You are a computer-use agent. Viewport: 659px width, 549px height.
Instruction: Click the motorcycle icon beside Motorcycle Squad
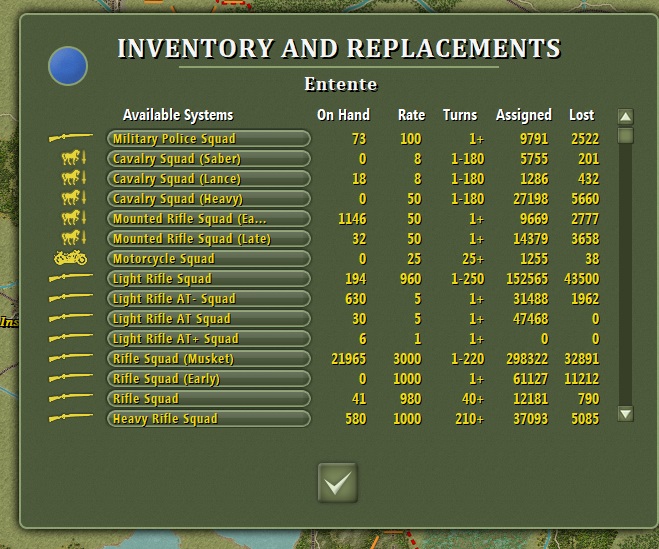71,258
